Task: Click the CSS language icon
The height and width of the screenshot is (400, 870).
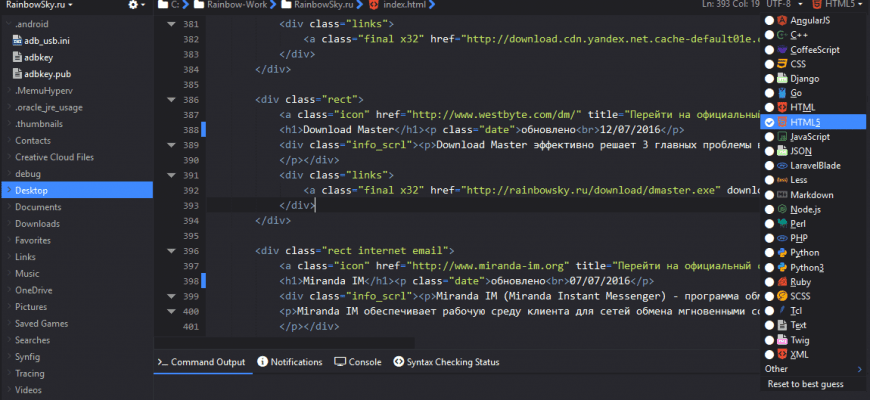Action: tap(782, 64)
